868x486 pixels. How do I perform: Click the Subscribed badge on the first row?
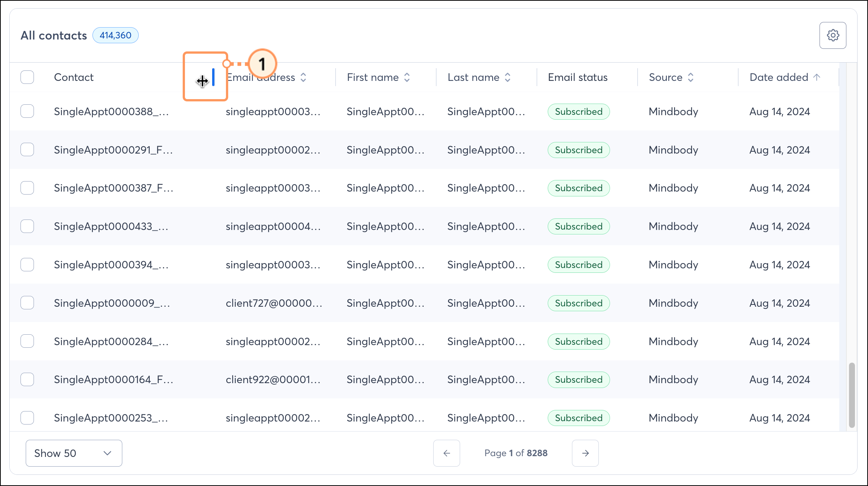pyautogui.click(x=578, y=111)
